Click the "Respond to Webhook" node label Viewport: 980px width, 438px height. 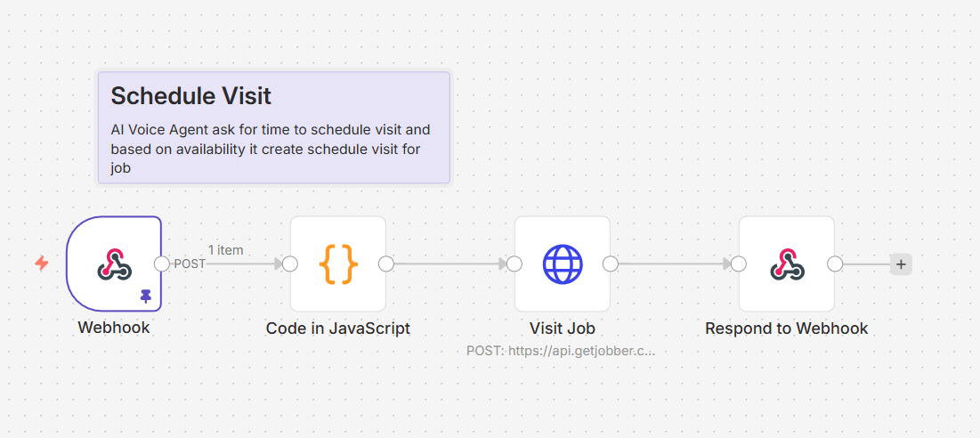(x=787, y=328)
